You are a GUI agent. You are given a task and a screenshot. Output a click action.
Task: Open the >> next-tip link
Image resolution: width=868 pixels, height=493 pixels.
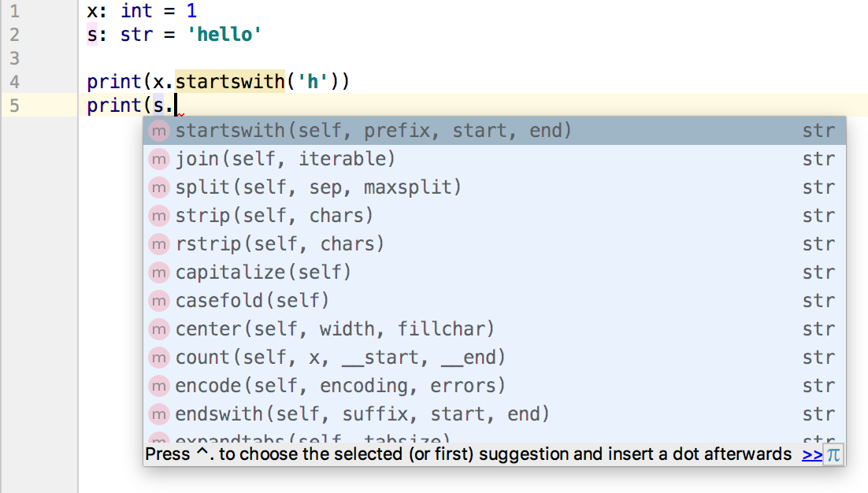pos(811,454)
